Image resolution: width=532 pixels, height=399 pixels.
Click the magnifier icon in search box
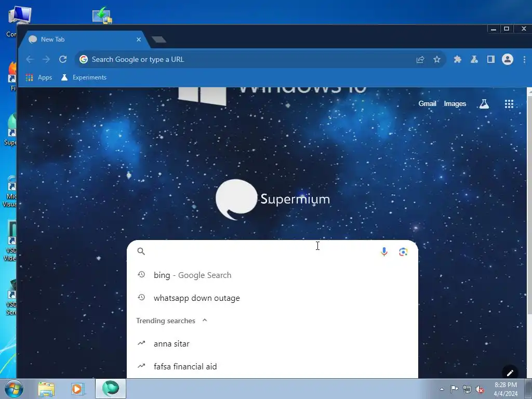click(141, 251)
